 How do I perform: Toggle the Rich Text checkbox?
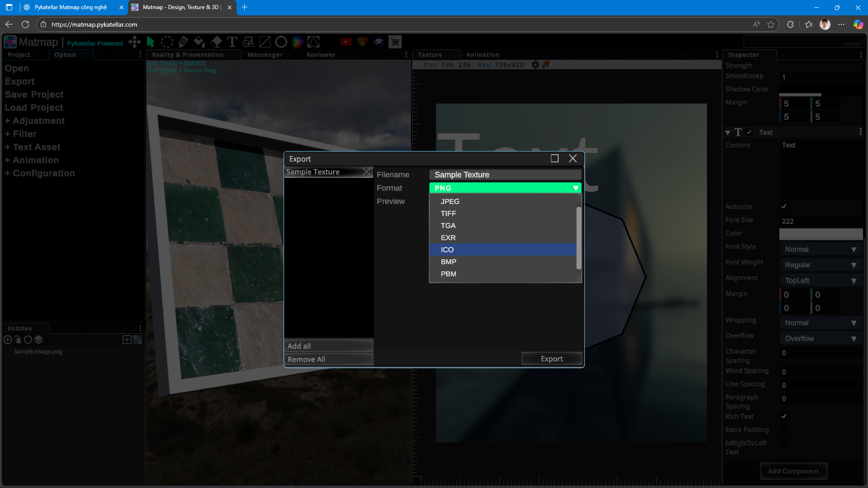(784, 416)
